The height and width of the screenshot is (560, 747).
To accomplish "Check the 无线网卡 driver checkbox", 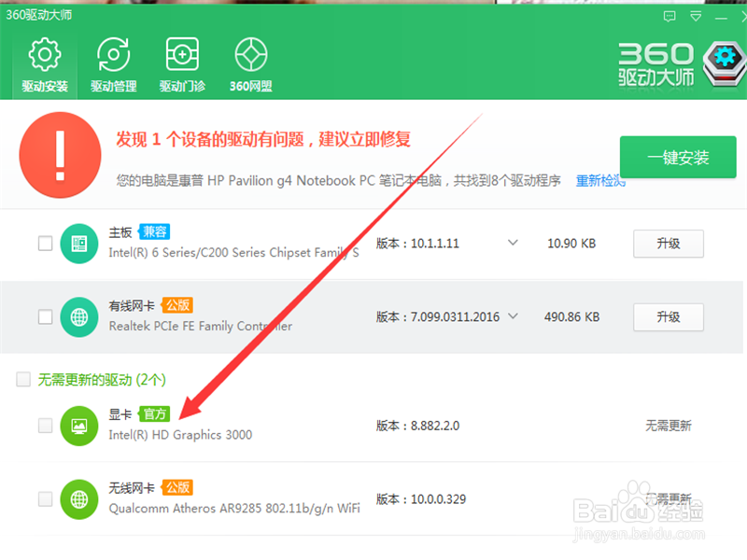I will tap(45, 499).
